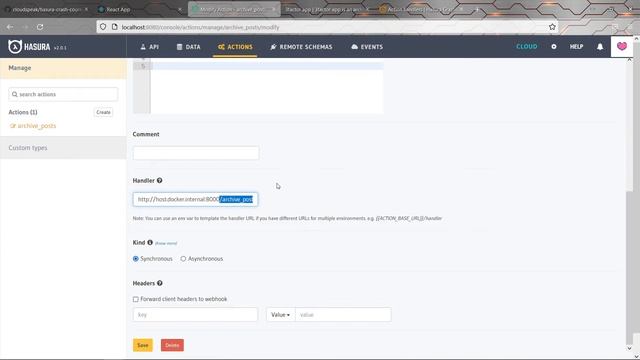
Task: Open the DATA tab
Action: coord(189,47)
